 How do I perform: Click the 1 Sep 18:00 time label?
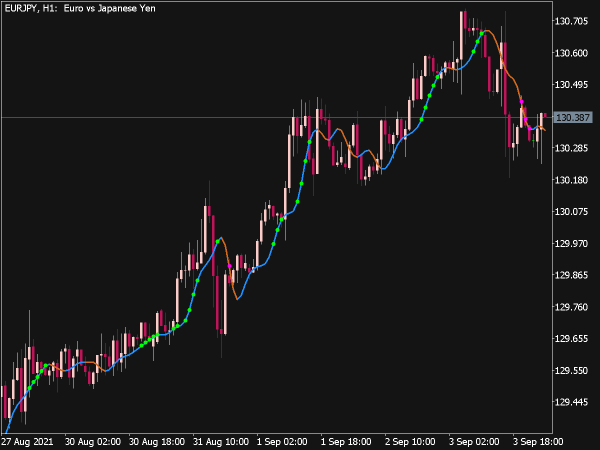tap(346, 442)
